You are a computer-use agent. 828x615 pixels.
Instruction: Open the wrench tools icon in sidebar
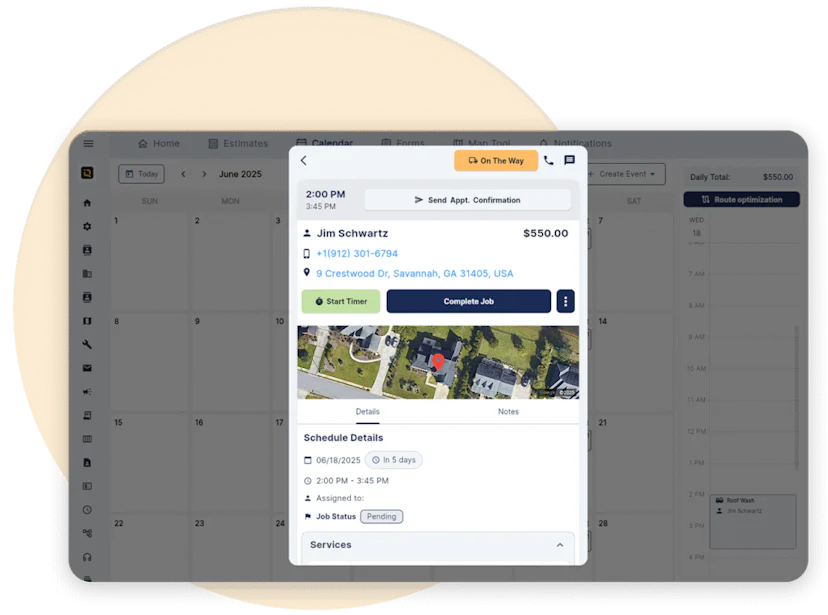pyautogui.click(x=87, y=344)
